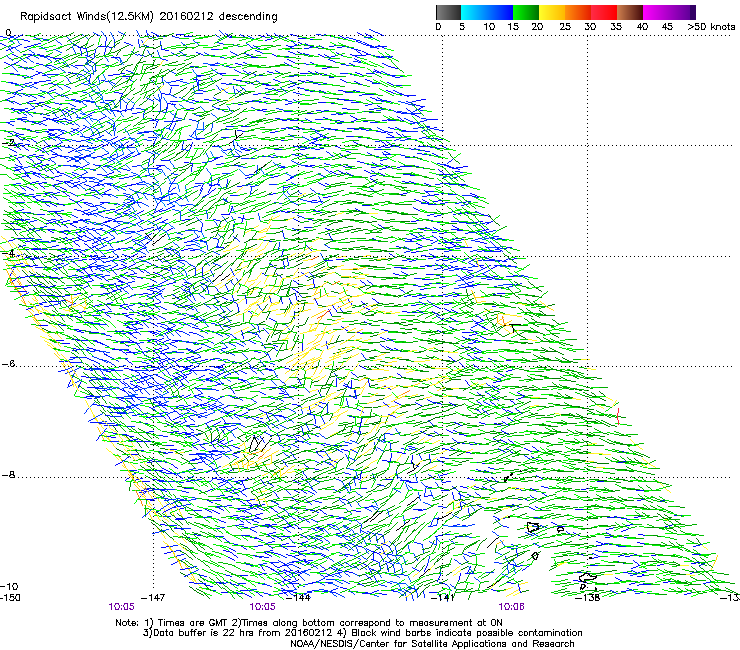Click the "-144" longitude axis label

click(x=298, y=598)
